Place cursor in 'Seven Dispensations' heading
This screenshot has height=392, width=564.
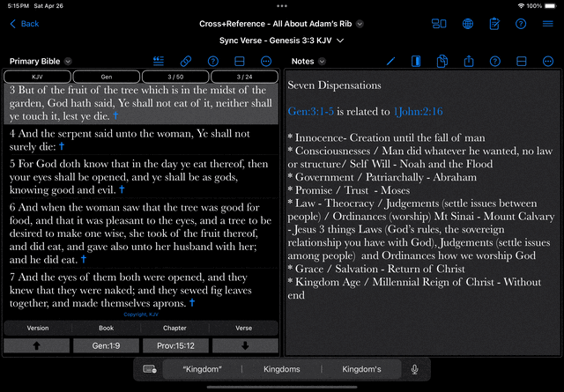tap(334, 85)
